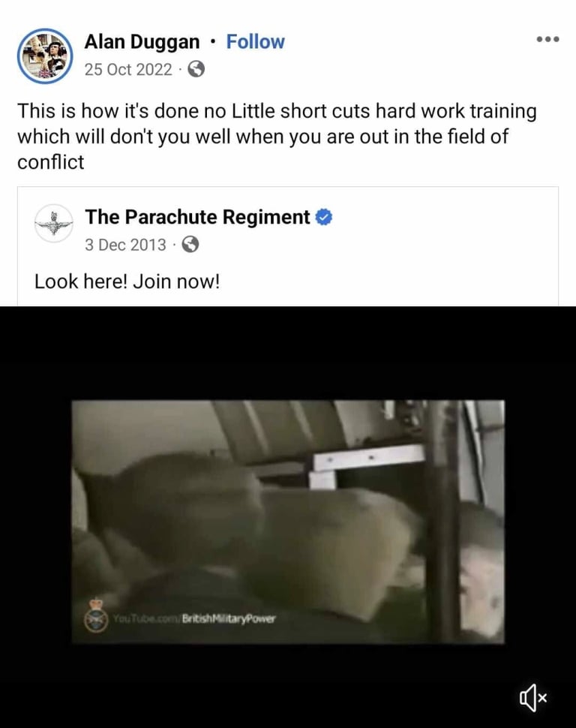Open Alan Duggan's profile name link
This screenshot has width=576, height=728.
tap(142, 42)
